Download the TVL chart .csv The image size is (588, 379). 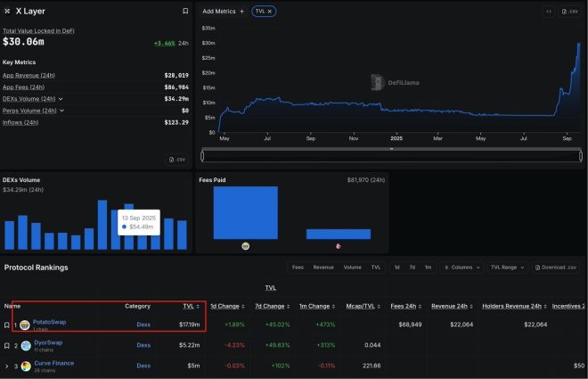coord(570,12)
